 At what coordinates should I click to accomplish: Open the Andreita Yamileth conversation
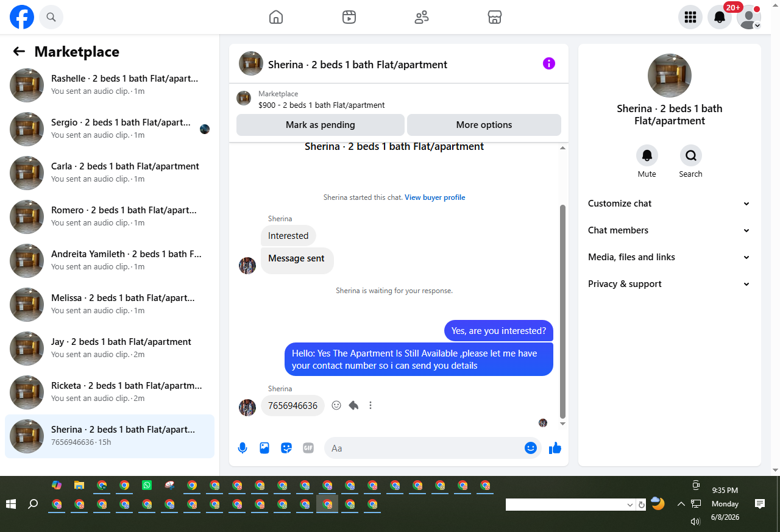tap(110, 261)
